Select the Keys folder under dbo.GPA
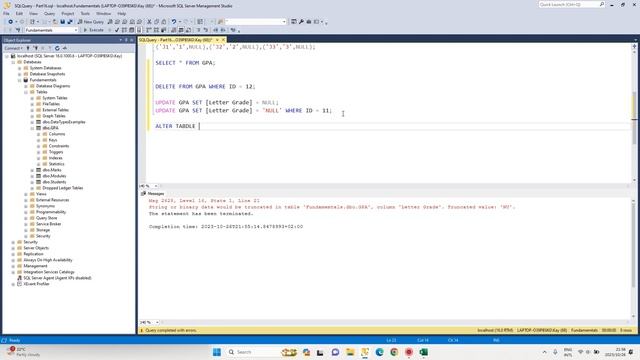The width and height of the screenshot is (640, 360). pos(53,140)
